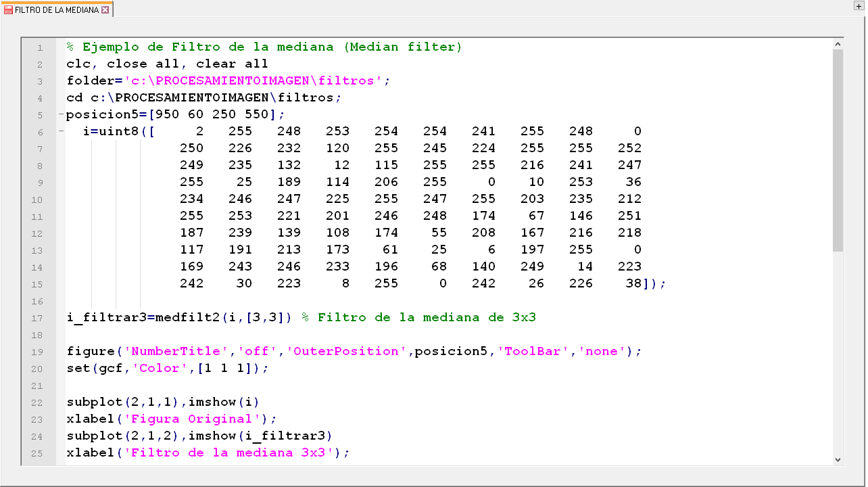Click the editor scrollbar down arrow

click(838, 459)
